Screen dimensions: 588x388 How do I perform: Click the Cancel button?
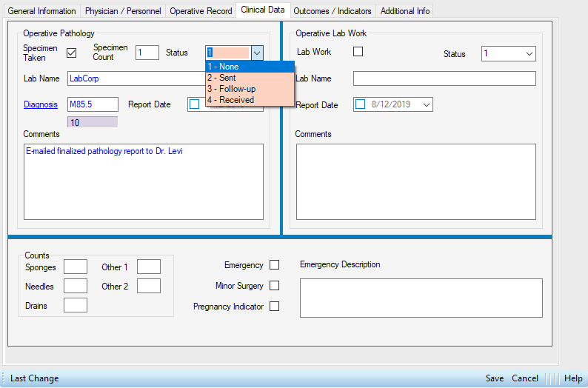coord(525,378)
